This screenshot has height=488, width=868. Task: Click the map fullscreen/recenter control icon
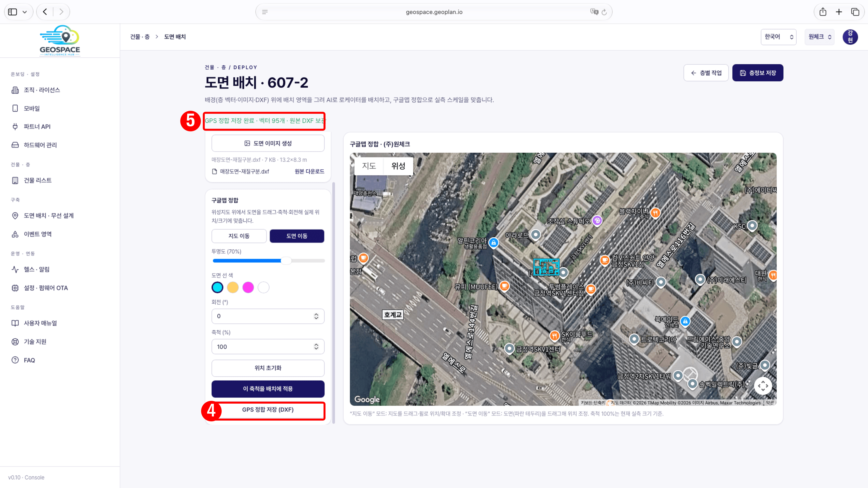[763, 386]
